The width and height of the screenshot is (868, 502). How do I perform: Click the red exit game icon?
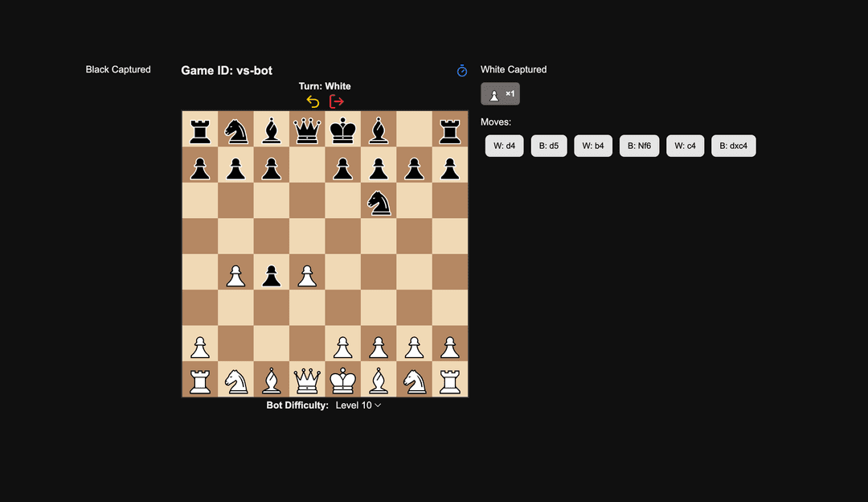[337, 101]
